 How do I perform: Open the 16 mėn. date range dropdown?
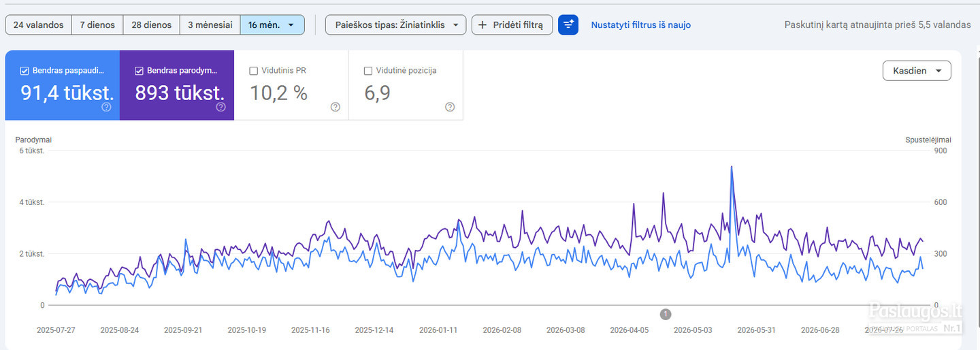[x=272, y=25]
